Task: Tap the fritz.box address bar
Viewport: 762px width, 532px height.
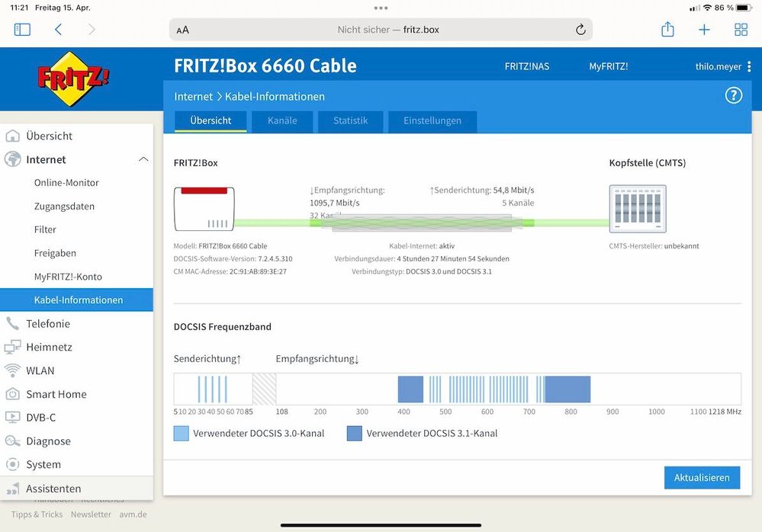Action: click(x=381, y=30)
